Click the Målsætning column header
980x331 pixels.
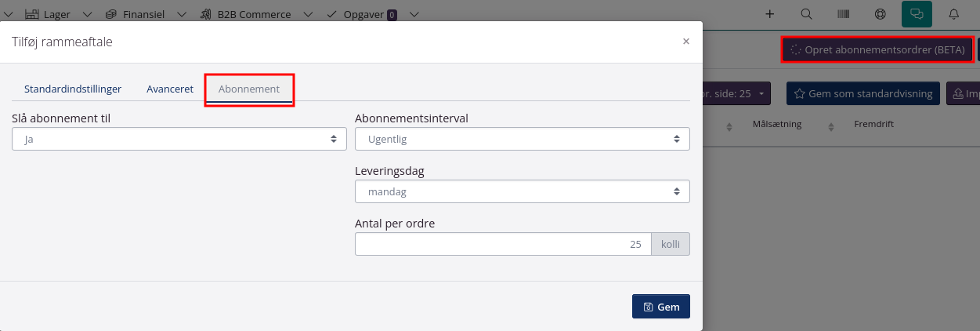pyautogui.click(x=776, y=125)
